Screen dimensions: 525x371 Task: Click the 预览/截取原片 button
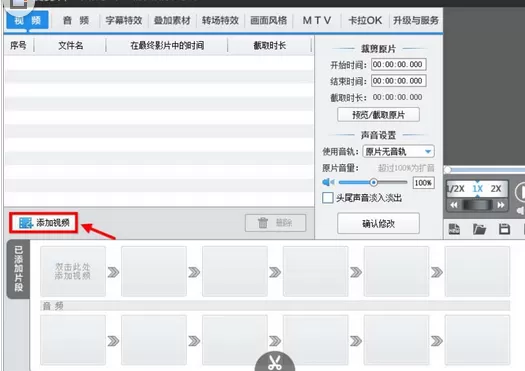tap(378, 115)
